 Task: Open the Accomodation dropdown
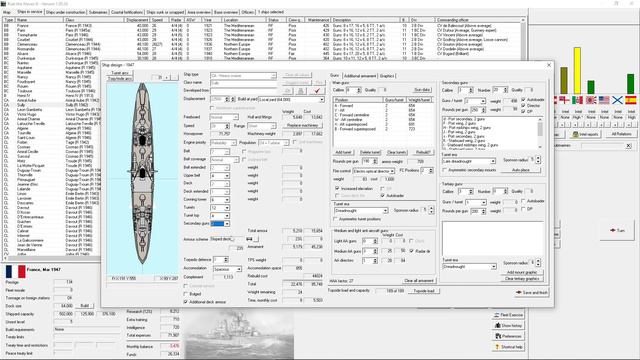click(239, 269)
